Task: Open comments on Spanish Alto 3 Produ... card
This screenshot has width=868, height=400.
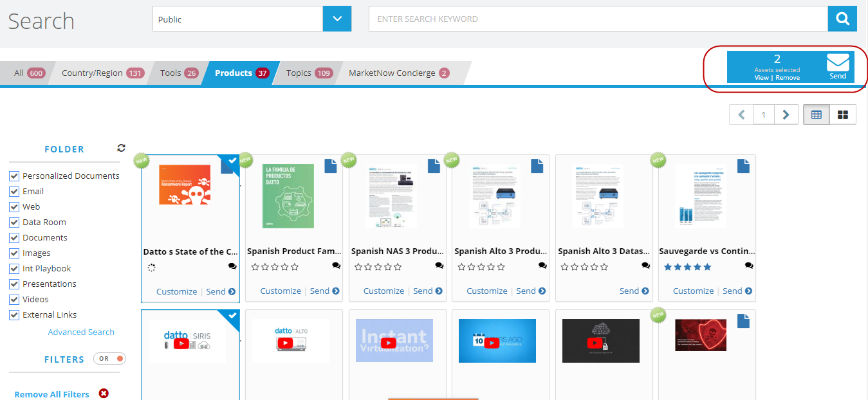Action: [542, 266]
